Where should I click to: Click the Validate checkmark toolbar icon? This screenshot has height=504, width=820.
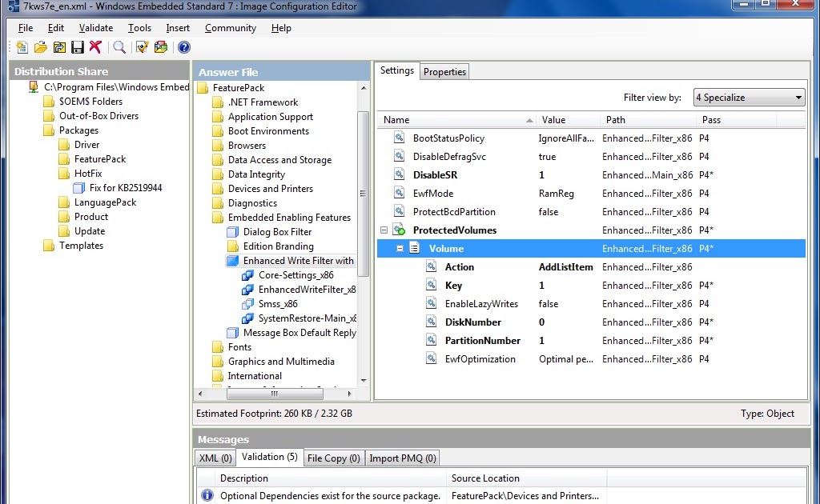tap(143, 47)
